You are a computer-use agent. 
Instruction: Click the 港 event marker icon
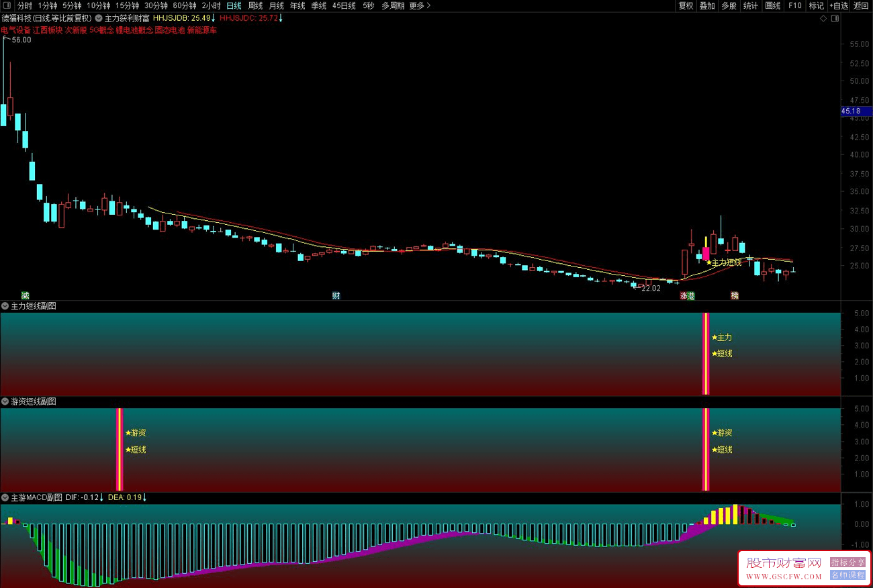click(x=691, y=295)
